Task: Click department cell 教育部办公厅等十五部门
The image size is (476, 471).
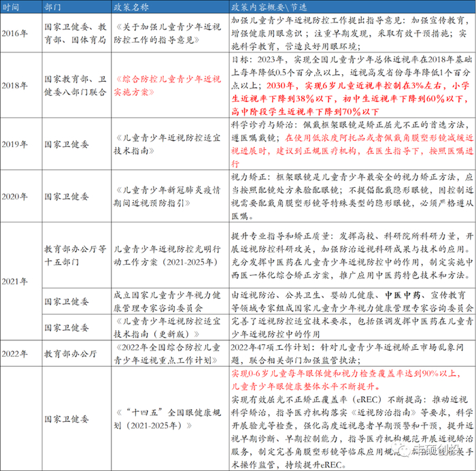Action: click(75, 255)
